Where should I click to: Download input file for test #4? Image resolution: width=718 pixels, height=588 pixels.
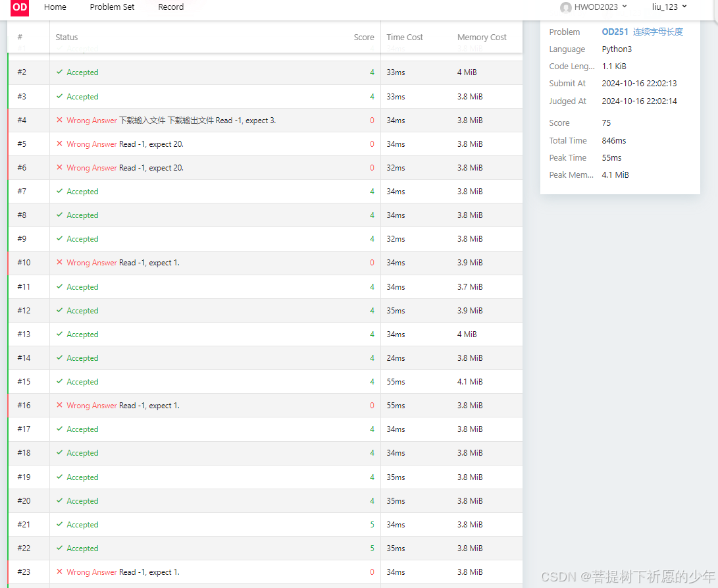(142, 120)
